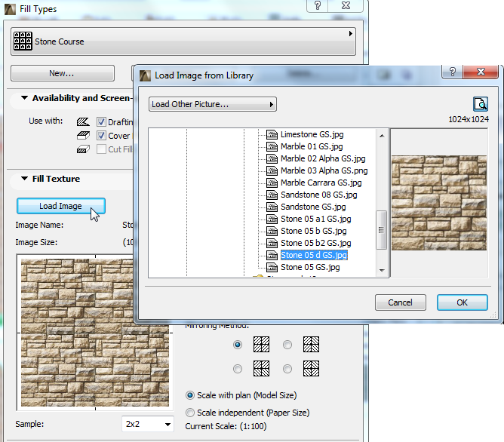Select Scale with plan (Model Size)
The image size is (504, 442).
pos(241,395)
